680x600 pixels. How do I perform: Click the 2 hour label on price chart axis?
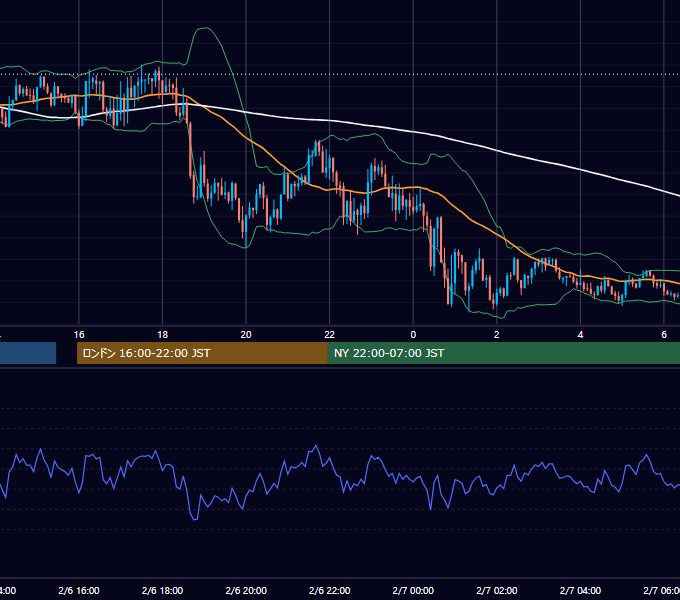(497, 335)
